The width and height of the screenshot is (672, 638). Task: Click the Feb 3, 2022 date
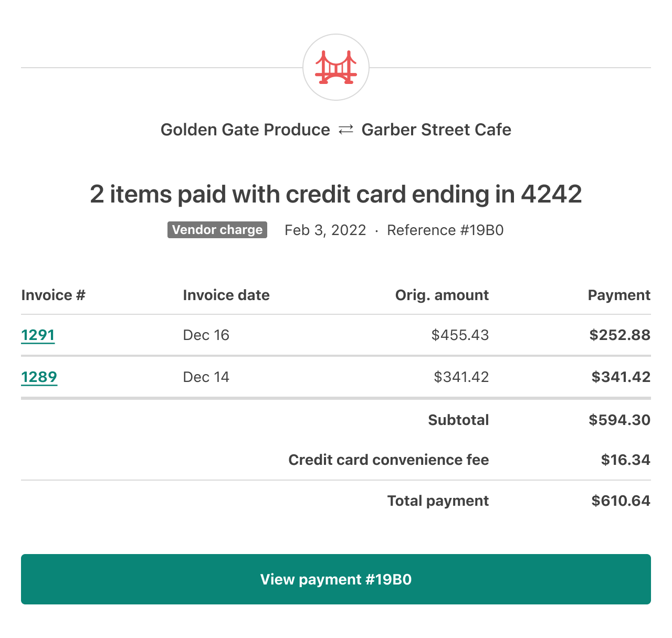tap(324, 230)
